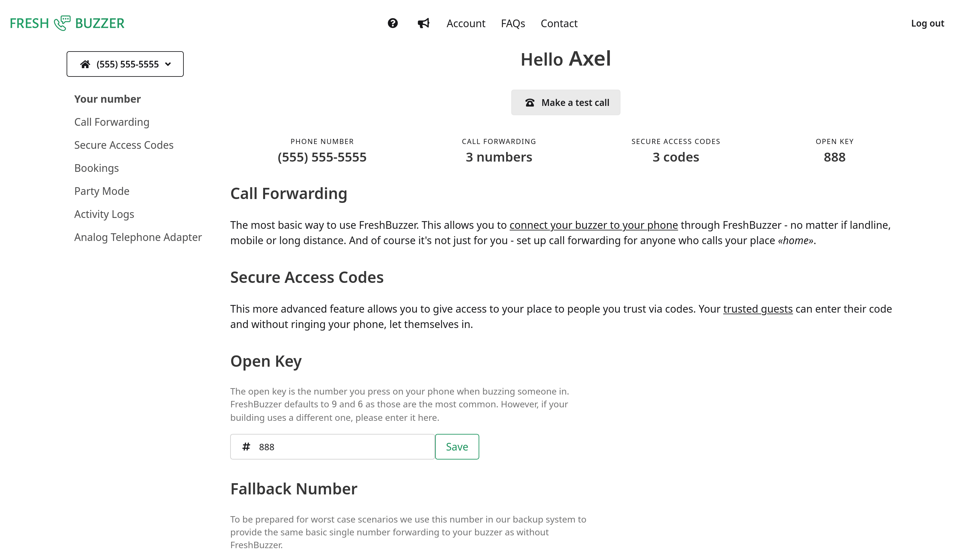This screenshot has width=963, height=560.
Task: Select Call Forwarding in the sidebar
Action: coord(112,122)
